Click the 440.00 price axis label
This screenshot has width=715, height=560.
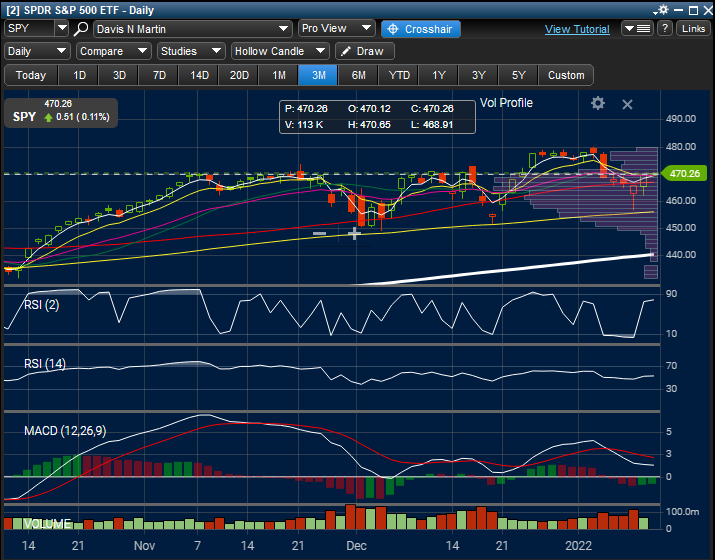[x=681, y=254]
